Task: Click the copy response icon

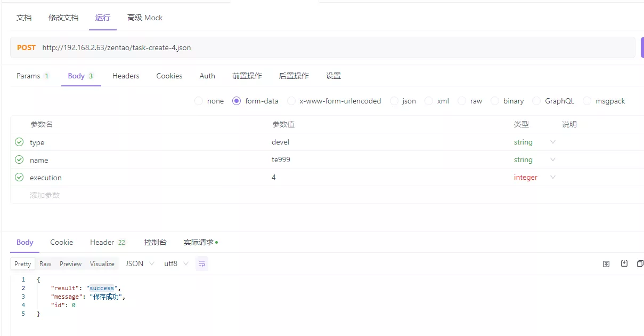Action: (640, 263)
